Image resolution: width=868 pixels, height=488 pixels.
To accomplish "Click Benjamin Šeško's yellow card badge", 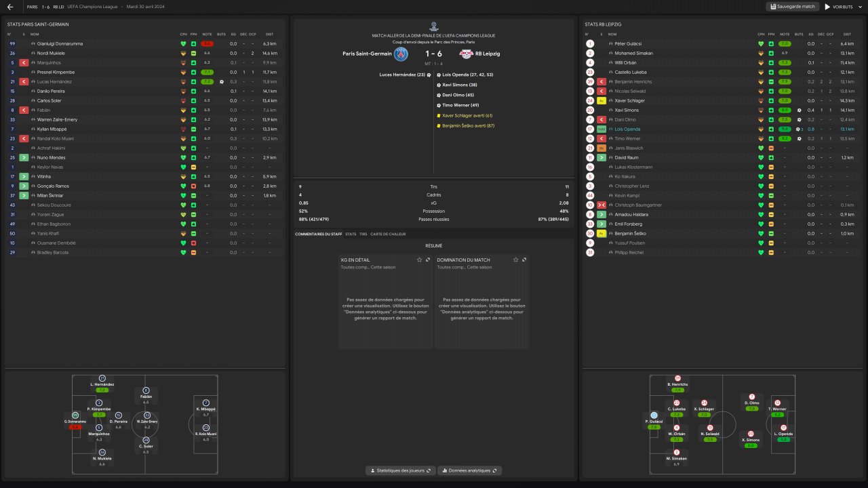I will [601, 233].
